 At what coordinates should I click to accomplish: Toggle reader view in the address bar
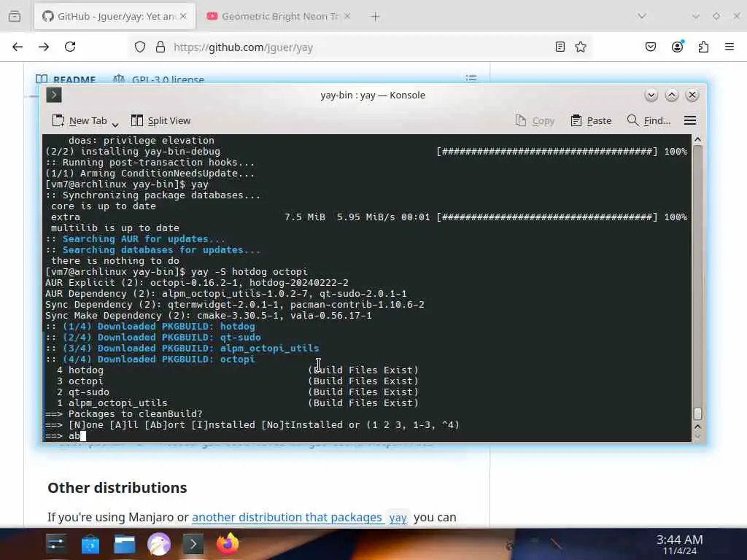[x=560, y=47]
